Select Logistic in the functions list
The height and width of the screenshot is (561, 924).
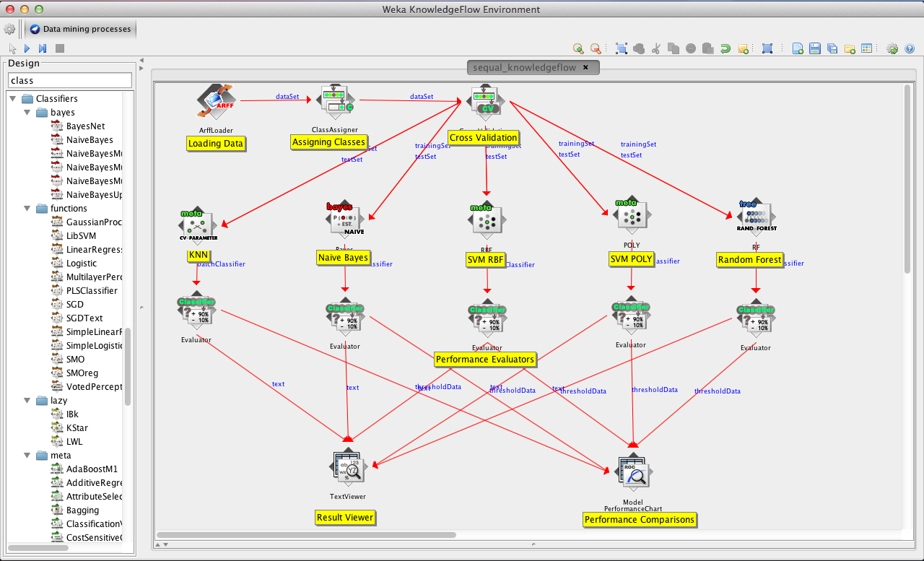click(81, 264)
